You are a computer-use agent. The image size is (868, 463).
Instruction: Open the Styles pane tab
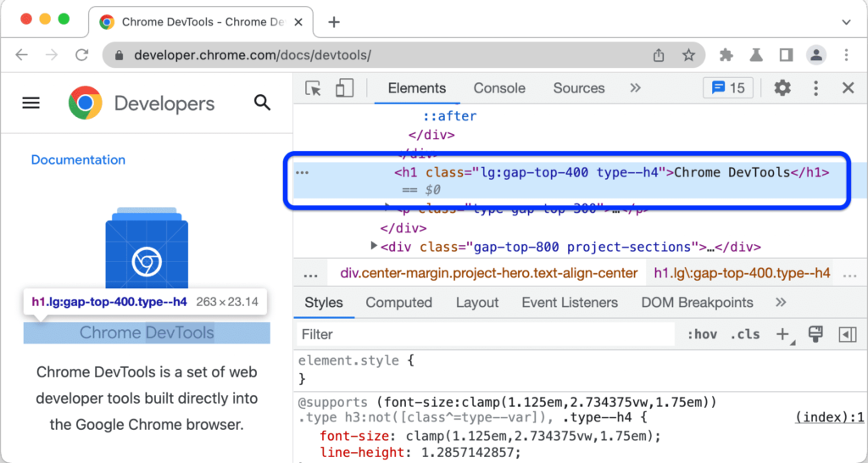pos(324,303)
